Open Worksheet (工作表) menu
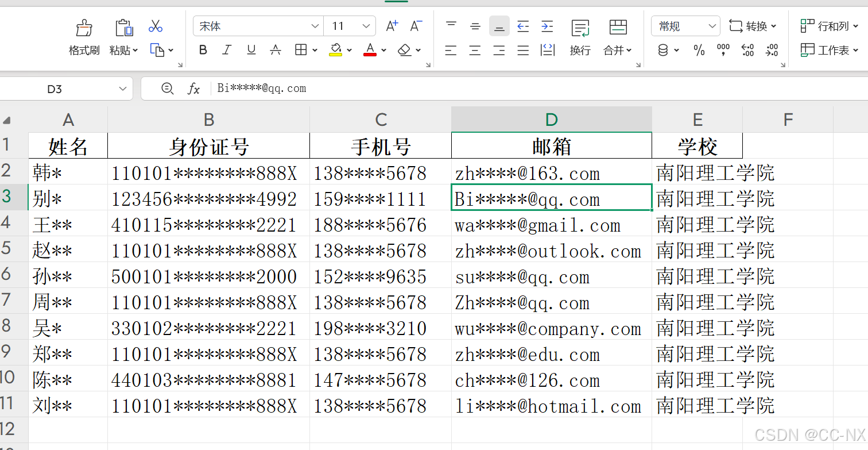The height and width of the screenshot is (450, 868). pyautogui.click(x=830, y=50)
